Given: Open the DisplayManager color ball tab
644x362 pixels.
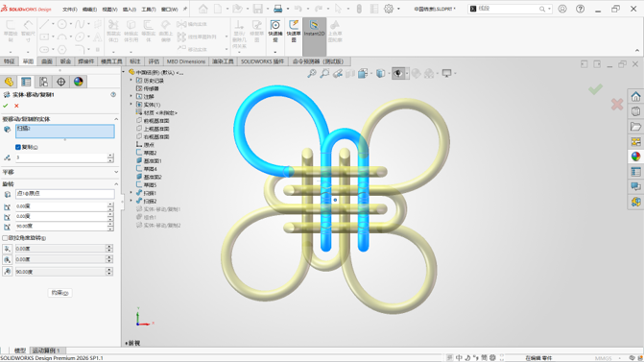Looking at the screenshot, I should (x=78, y=82).
